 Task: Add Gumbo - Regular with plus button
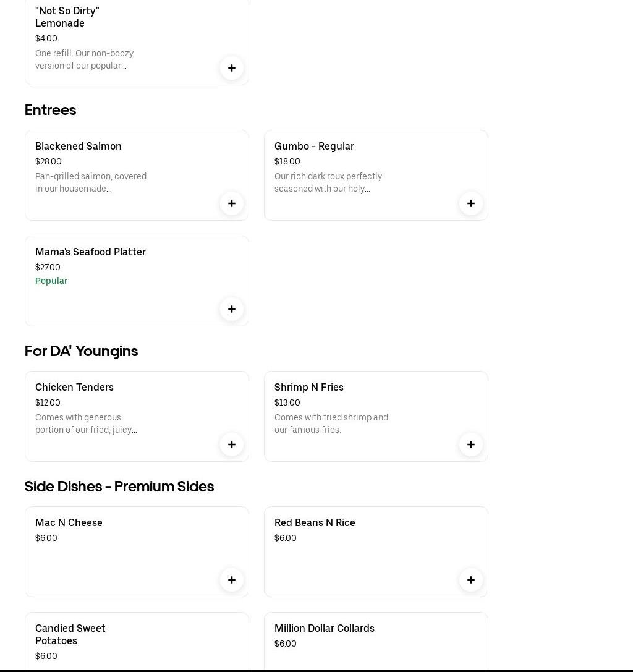[x=471, y=203]
